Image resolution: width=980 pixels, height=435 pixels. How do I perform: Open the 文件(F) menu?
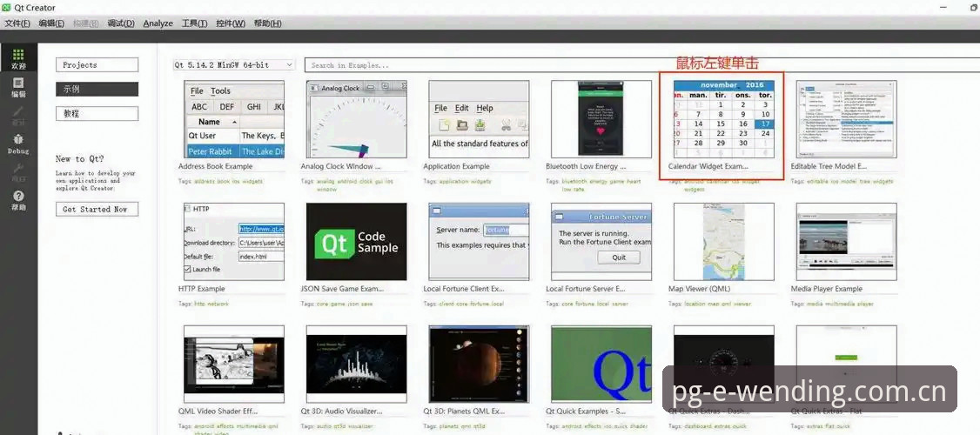tap(17, 23)
